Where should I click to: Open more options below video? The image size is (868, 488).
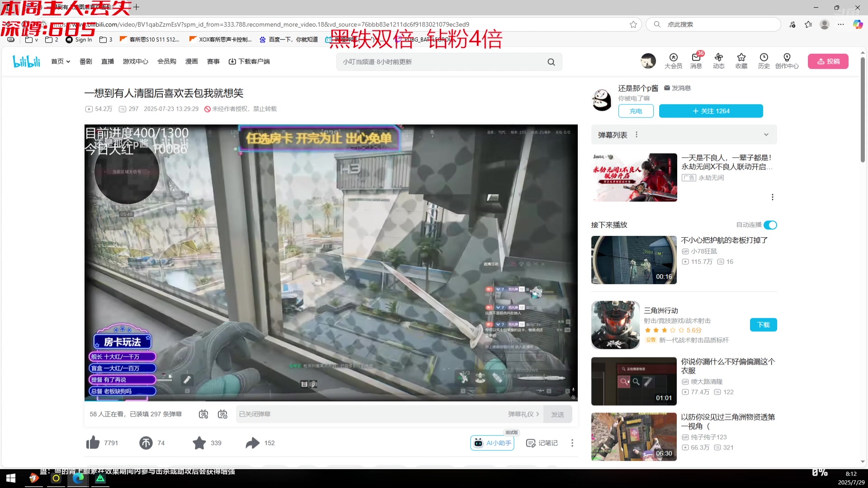tap(572, 443)
